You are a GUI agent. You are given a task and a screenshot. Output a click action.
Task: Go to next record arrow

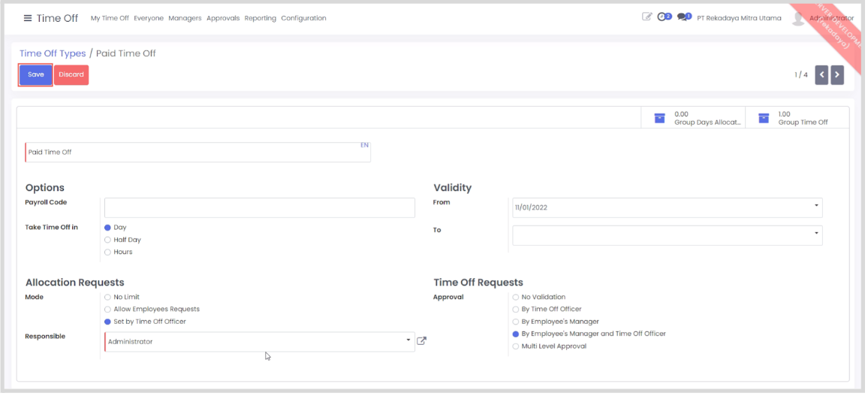tap(836, 74)
